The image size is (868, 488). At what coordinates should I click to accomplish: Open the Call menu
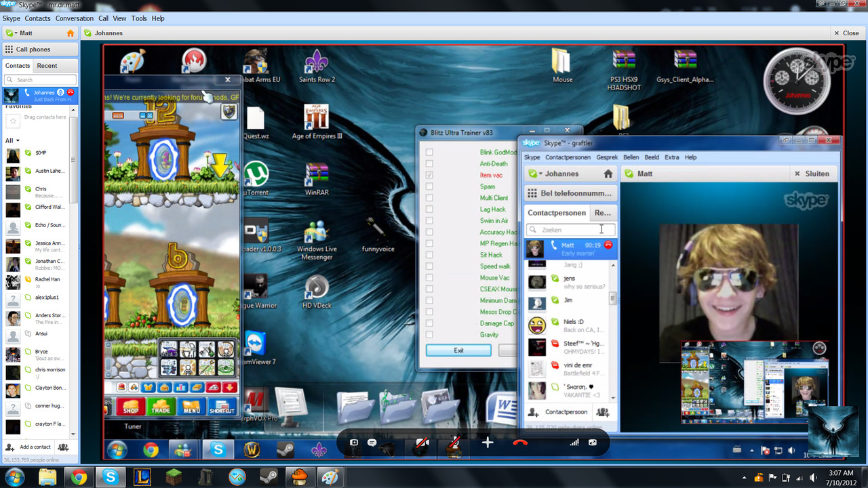pyautogui.click(x=103, y=18)
